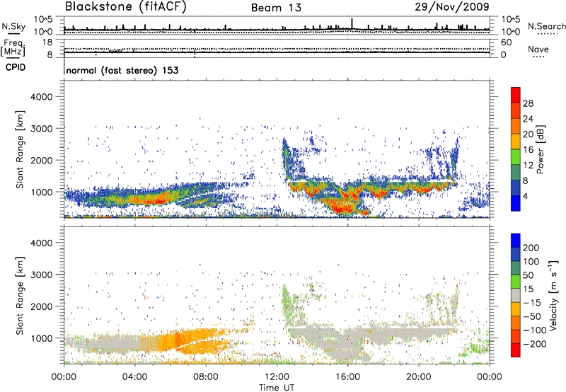Click the '4' label on Power colorbar
This screenshot has width=566, height=392.
[526, 197]
